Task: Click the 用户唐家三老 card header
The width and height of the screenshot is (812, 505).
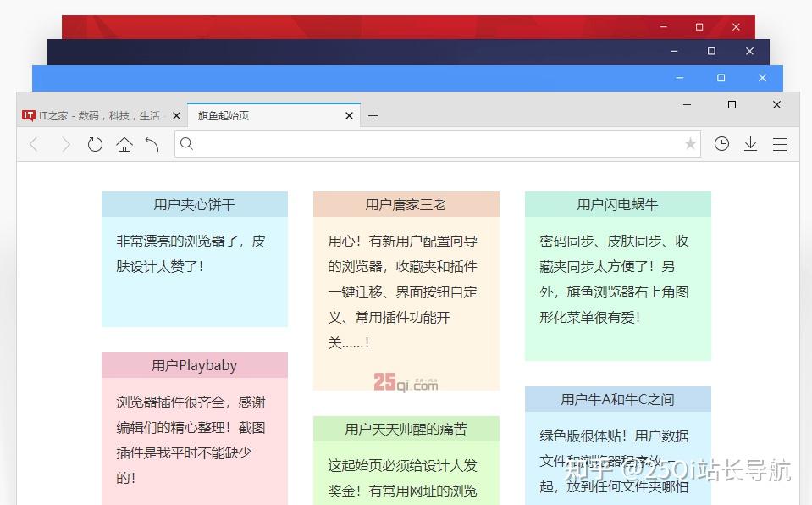Action: (406, 204)
